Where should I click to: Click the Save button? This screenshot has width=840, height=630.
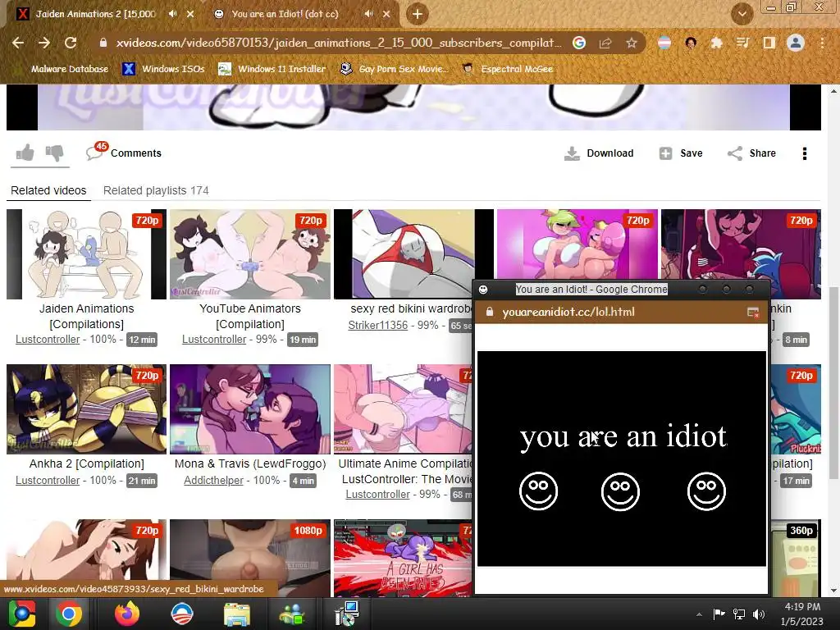click(680, 153)
